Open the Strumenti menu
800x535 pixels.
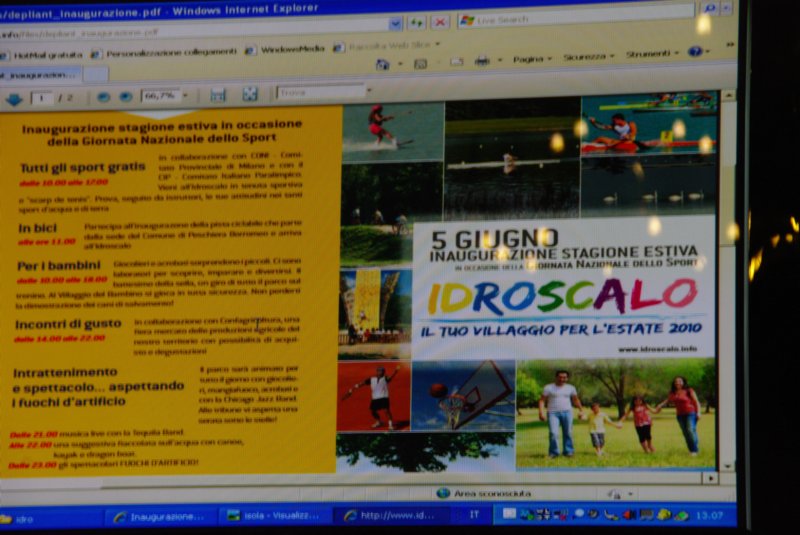pos(652,54)
